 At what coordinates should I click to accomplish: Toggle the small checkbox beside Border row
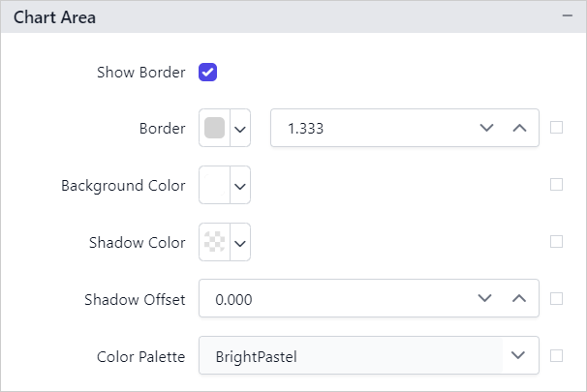click(x=557, y=128)
